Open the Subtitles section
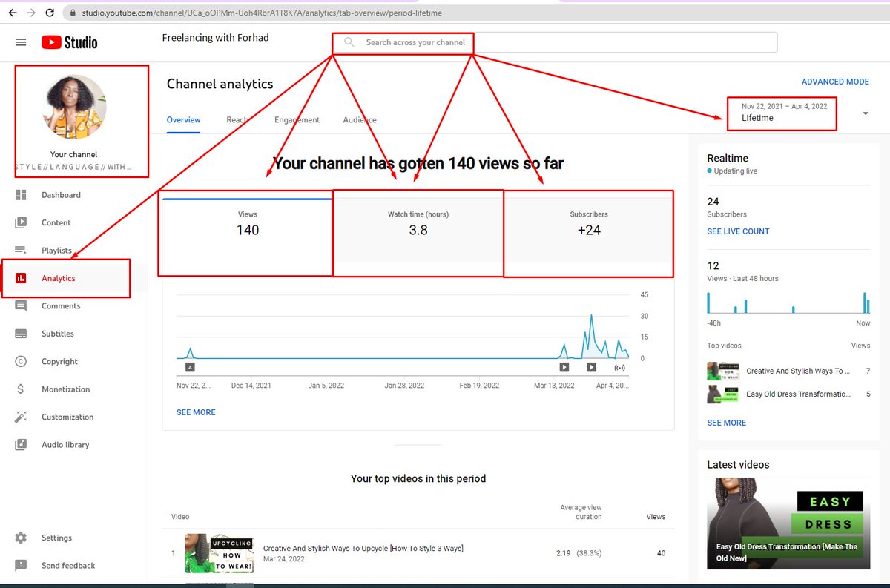The image size is (890, 588). 56,333
